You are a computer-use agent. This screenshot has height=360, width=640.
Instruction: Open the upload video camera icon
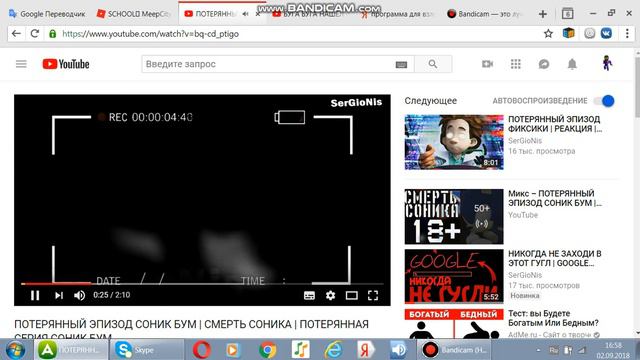pyautogui.click(x=487, y=64)
